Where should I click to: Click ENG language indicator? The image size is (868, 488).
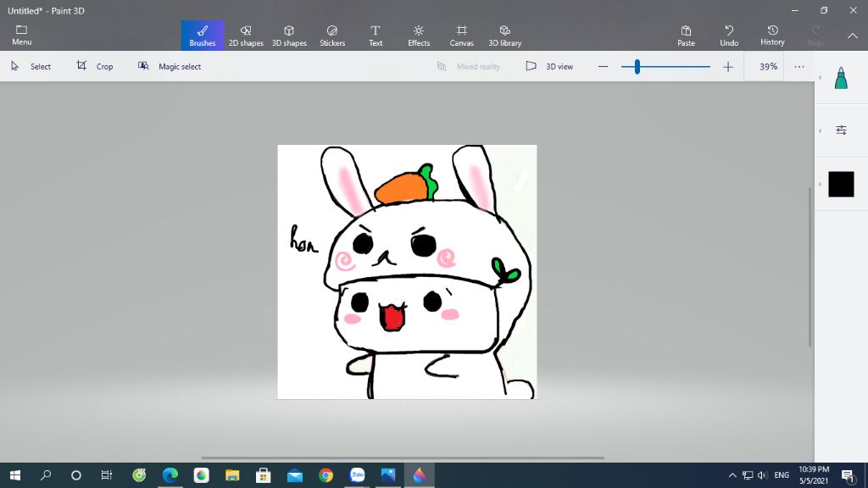pos(782,475)
